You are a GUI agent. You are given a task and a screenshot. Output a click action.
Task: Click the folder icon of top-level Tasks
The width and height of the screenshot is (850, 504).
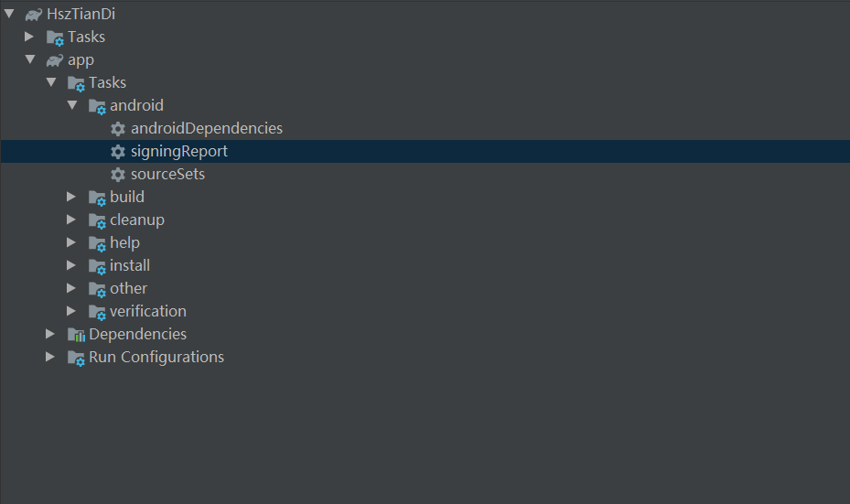click(x=55, y=38)
